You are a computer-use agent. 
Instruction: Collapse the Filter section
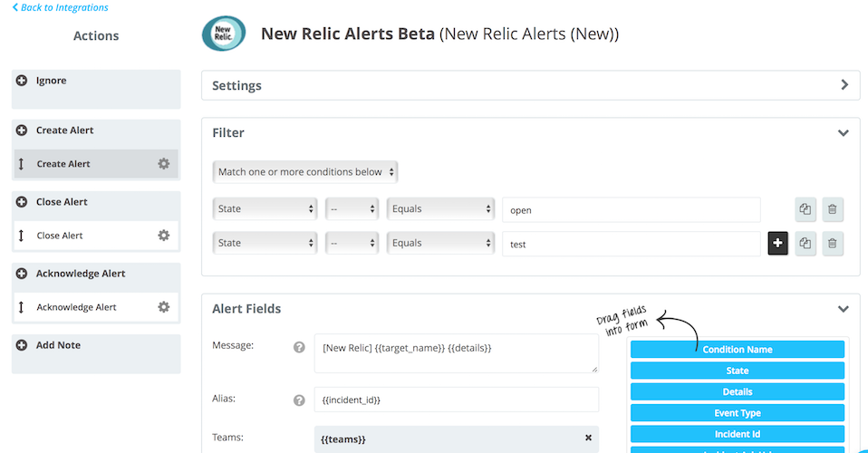pos(844,133)
